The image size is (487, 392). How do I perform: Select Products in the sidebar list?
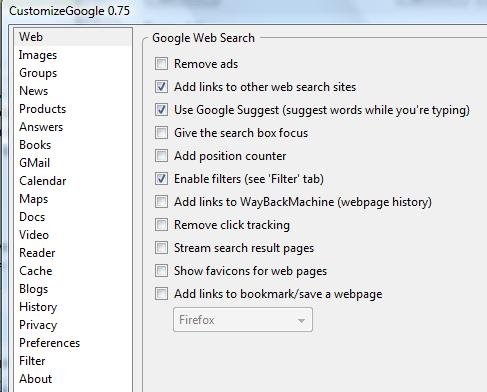[x=73, y=109]
